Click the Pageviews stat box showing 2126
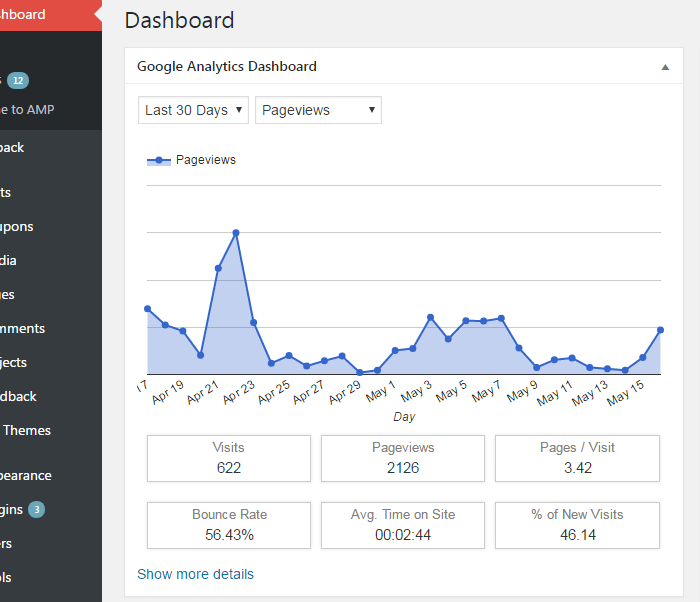Viewport: 700px width, 602px height. 403,458
